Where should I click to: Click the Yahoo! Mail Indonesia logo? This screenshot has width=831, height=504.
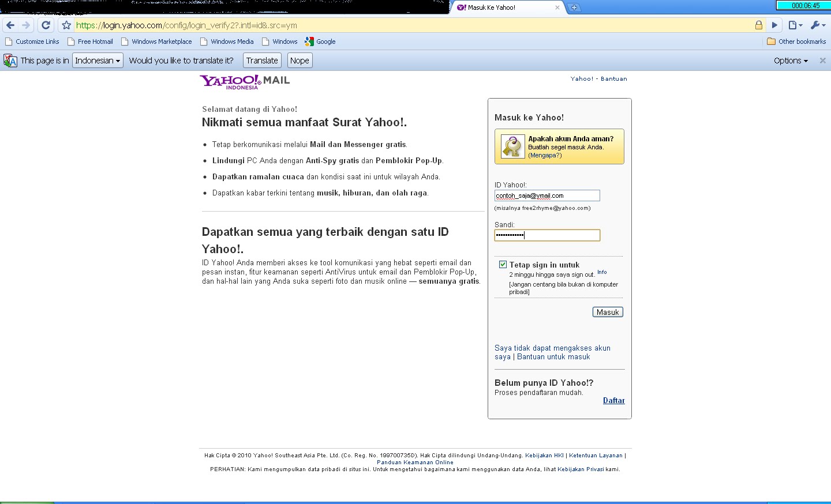pos(245,82)
